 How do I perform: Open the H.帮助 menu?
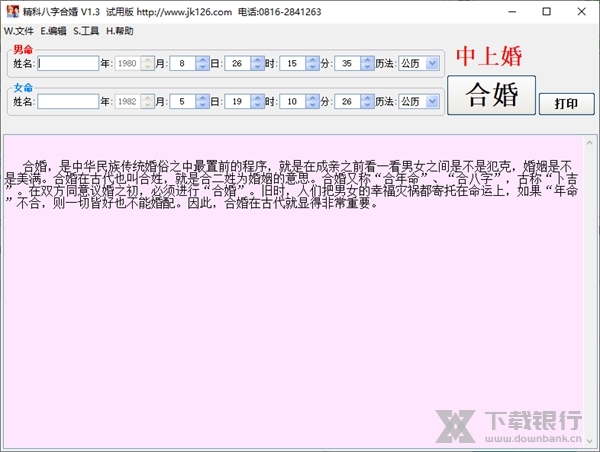120,31
